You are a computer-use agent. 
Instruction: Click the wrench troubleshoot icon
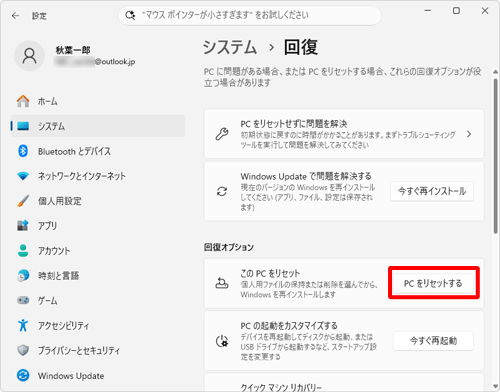(x=222, y=134)
